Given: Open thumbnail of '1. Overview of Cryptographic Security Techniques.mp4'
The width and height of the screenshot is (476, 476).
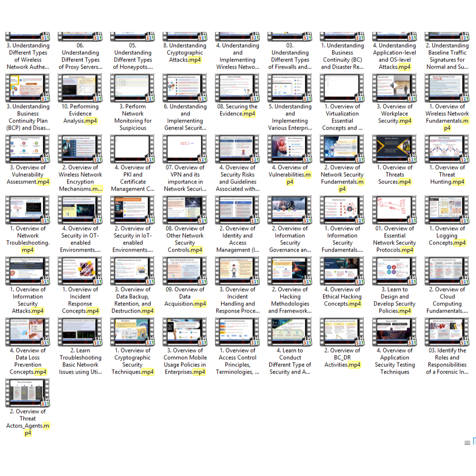Looking at the screenshot, I should pos(133,332).
